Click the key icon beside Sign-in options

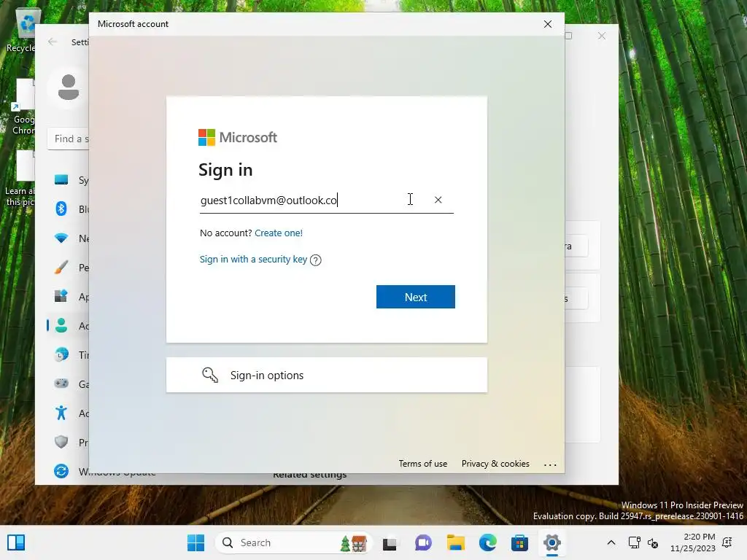[210, 376]
